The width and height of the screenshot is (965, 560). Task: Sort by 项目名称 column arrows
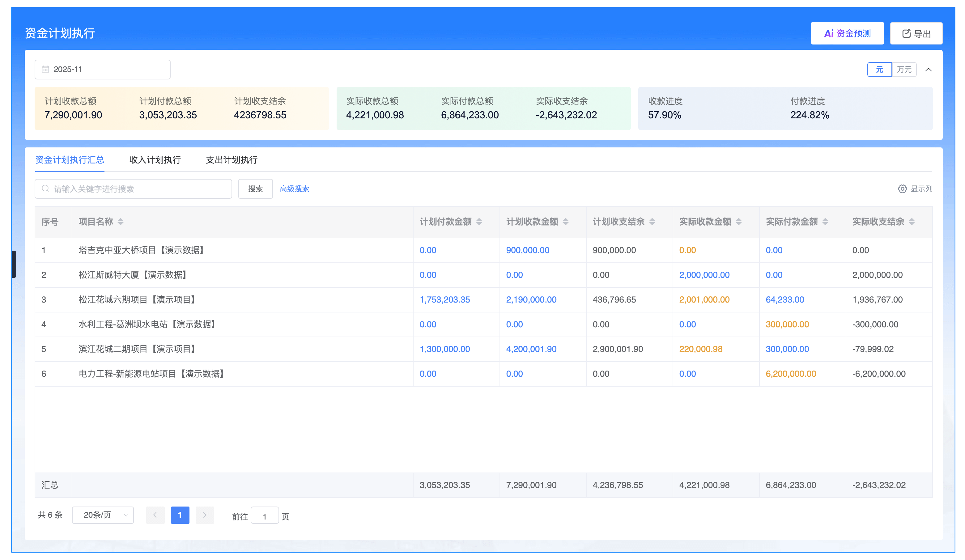tap(120, 222)
